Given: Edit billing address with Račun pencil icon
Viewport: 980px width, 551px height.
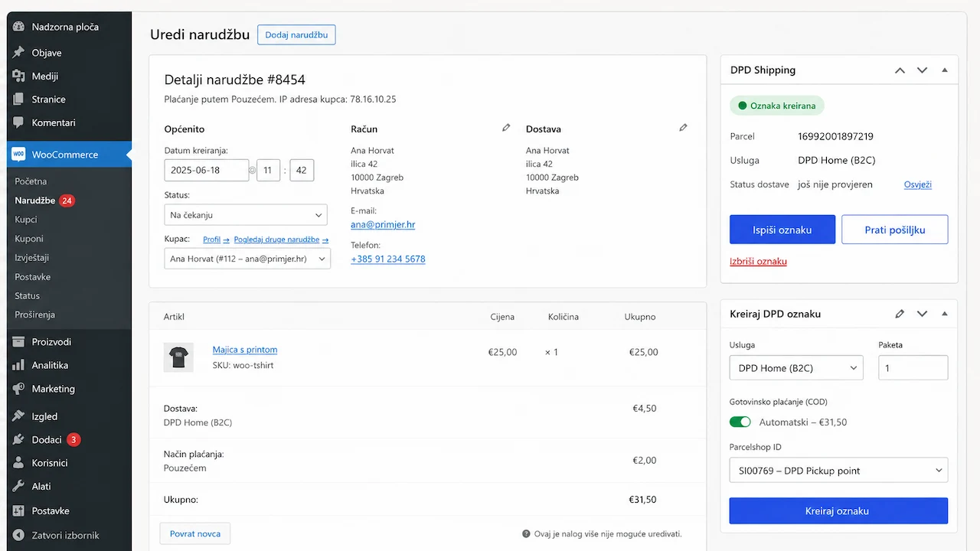Looking at the screenshot, I should tap(506, 128).
